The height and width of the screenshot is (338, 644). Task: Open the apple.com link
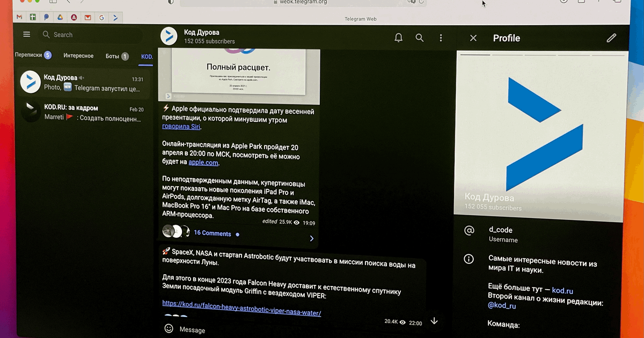coord(203,163)
